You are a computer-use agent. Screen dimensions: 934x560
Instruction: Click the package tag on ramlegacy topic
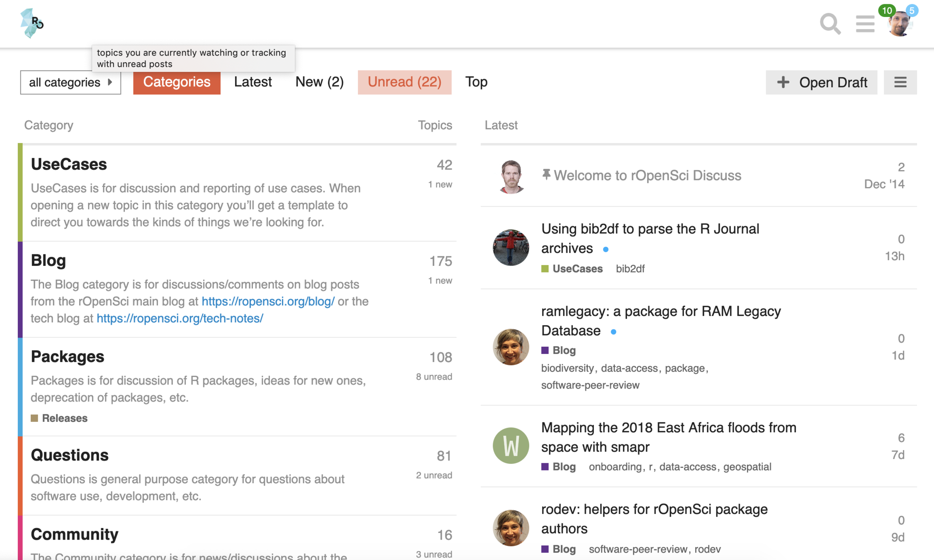(x=685, y=368)
